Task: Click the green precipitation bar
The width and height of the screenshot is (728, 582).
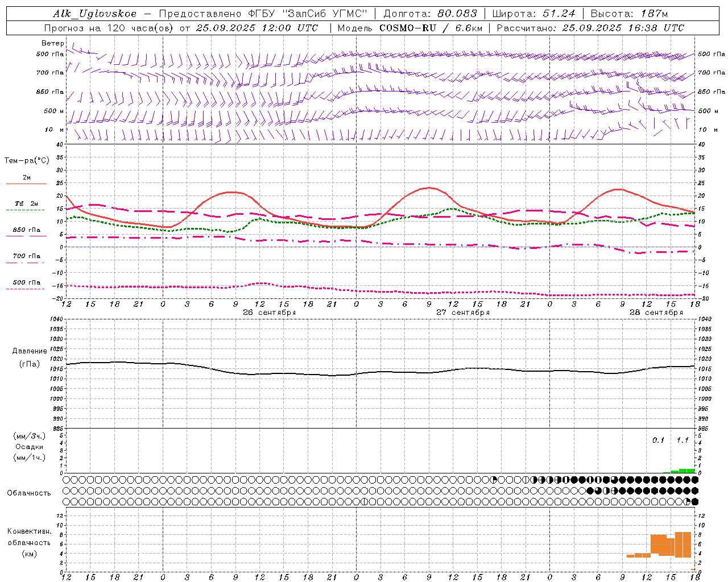Action: click(x=682, y=471)
